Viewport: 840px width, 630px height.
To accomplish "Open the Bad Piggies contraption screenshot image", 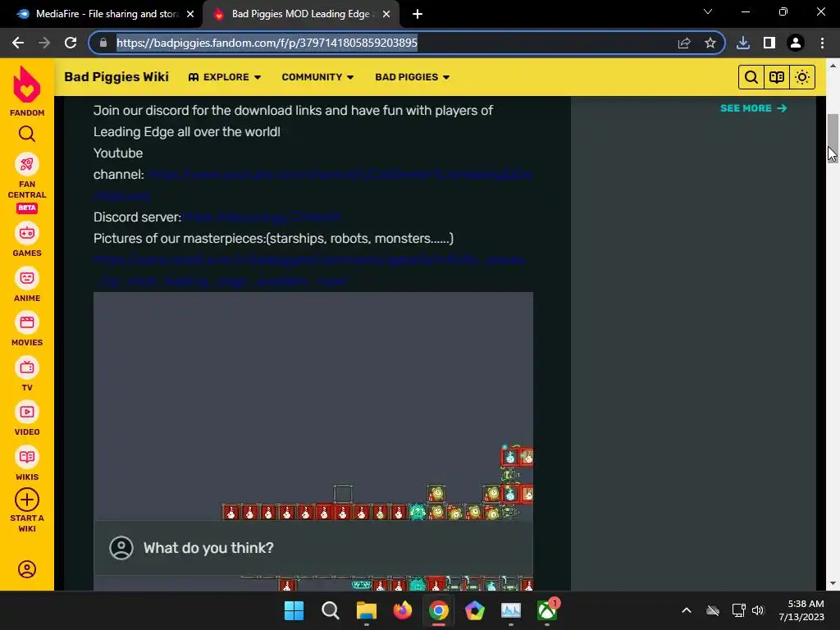I will [x=313, y=405].
